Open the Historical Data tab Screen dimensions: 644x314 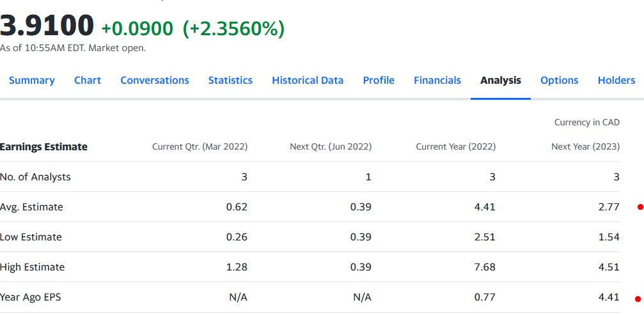coord(308,80)
